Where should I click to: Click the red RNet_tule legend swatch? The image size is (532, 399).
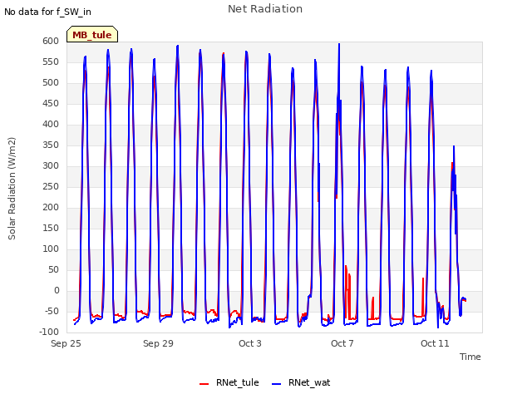tap(204, 384)
